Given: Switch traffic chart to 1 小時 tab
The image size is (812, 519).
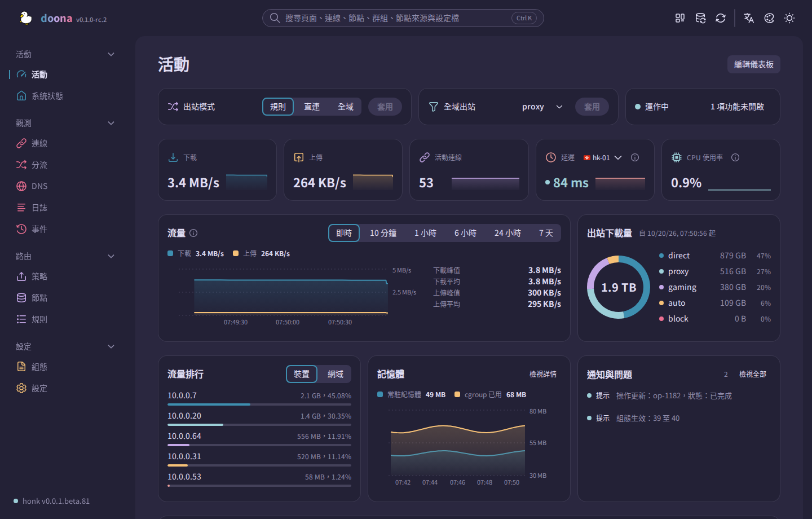Looking at the screenshot, I should (425, 233).
